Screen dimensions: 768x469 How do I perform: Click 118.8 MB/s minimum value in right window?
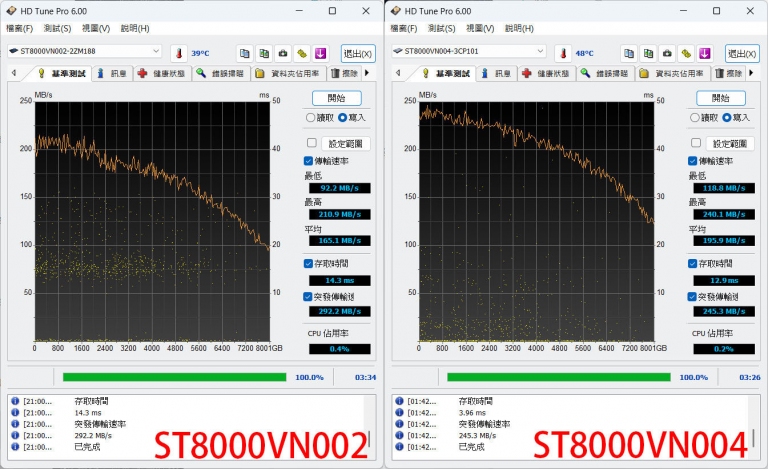pos(724,188)
